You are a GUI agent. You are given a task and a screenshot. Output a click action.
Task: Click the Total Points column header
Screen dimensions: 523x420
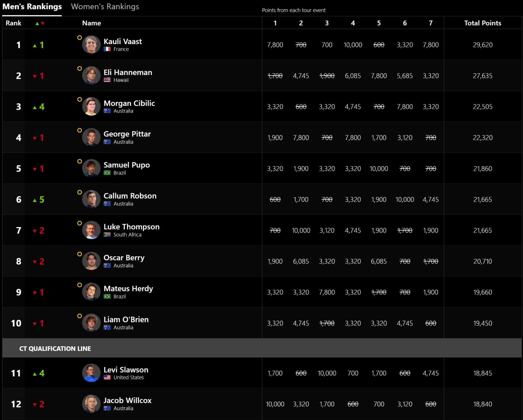482,23
